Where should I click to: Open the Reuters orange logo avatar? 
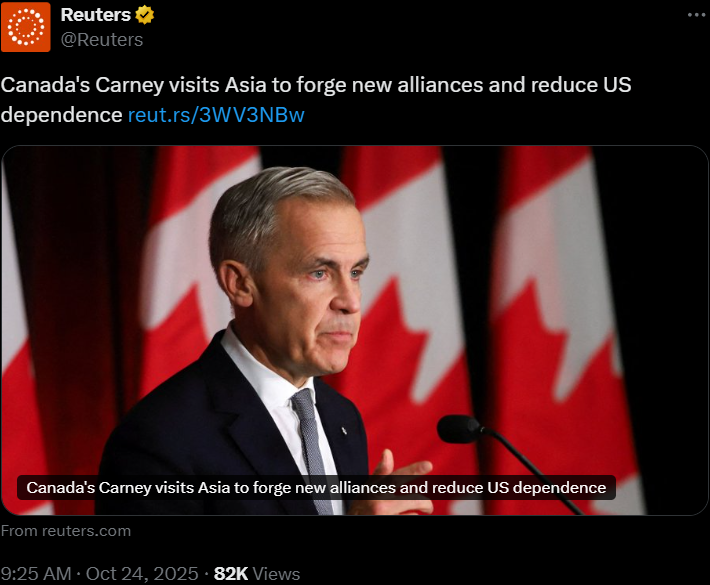coord(26,27)
